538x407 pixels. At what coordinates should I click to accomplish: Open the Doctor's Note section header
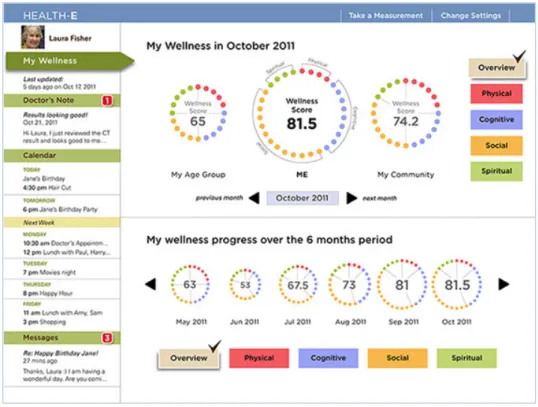62,101
